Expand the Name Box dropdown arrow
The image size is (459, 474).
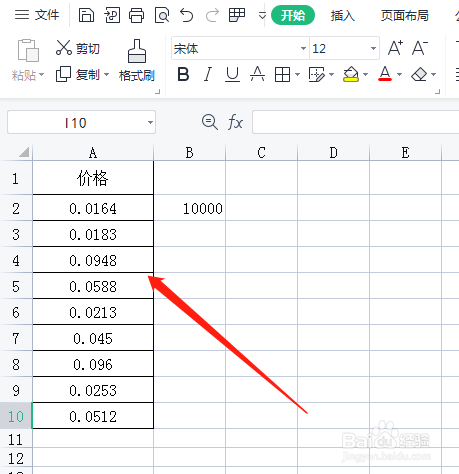(150, 122)
